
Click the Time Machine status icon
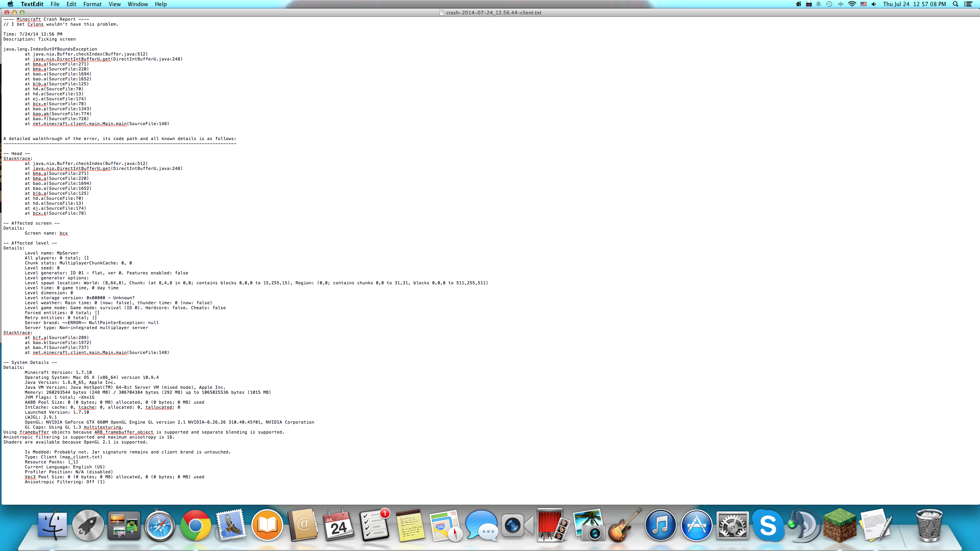(829, 4)
